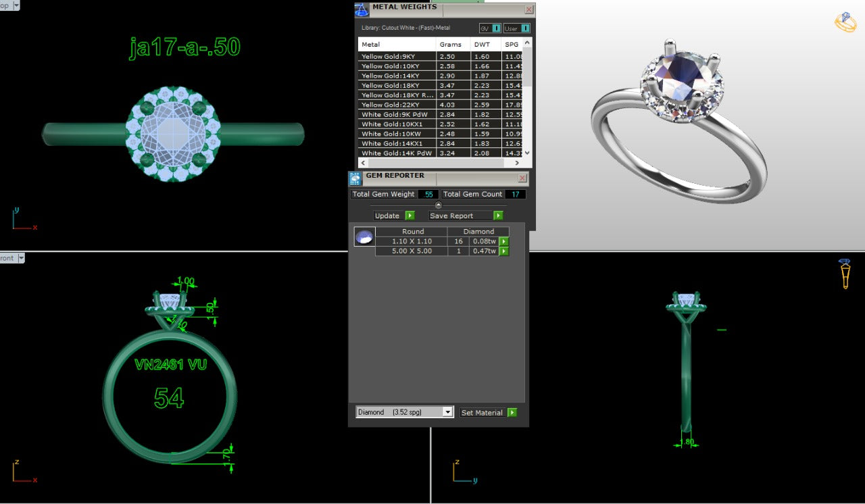Click the round diamond gem thumbnail
865x504 pixels.
(364, 236)
